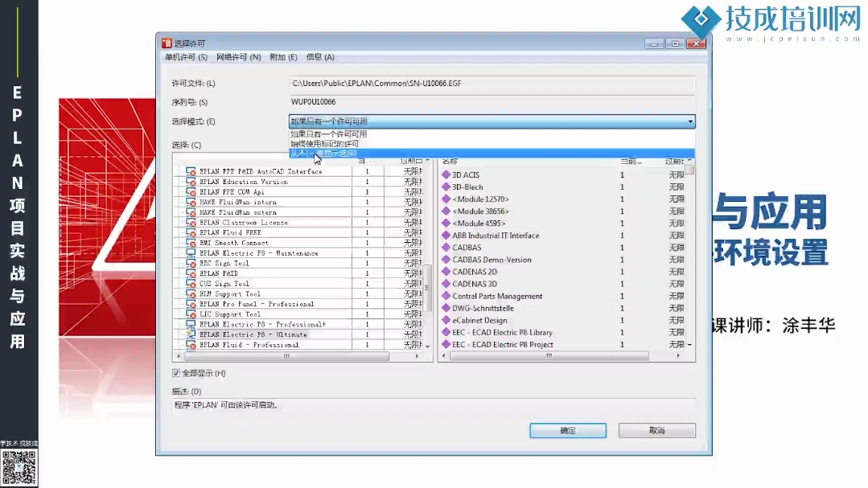Click the EPLAN Education Version license icon
The height and width of the screenshot is (488, 868).
[191, 182]
